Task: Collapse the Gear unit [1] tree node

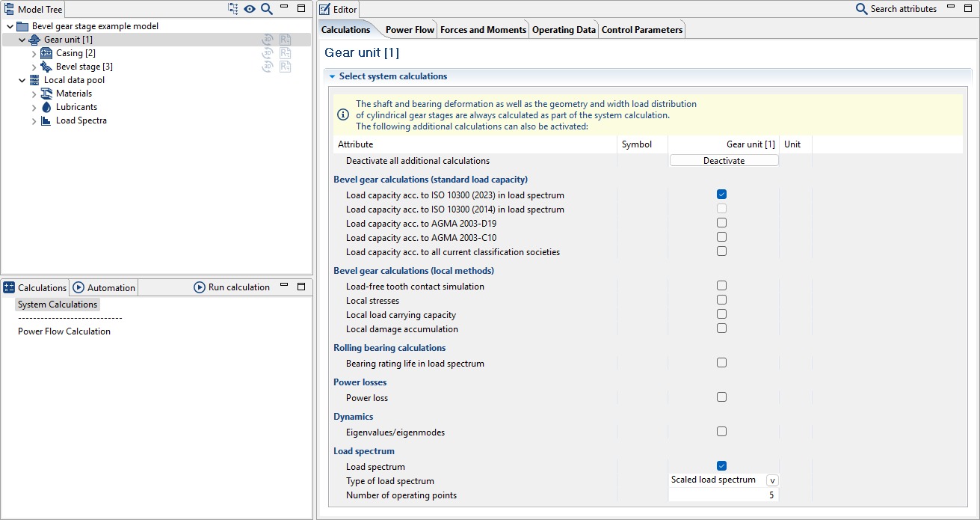Action: pos(22,39)
